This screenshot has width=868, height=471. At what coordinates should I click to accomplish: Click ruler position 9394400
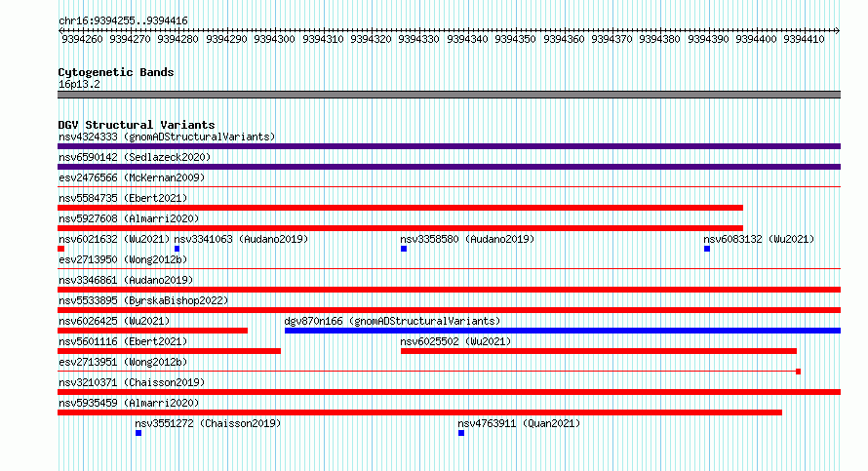pos(756,39)
